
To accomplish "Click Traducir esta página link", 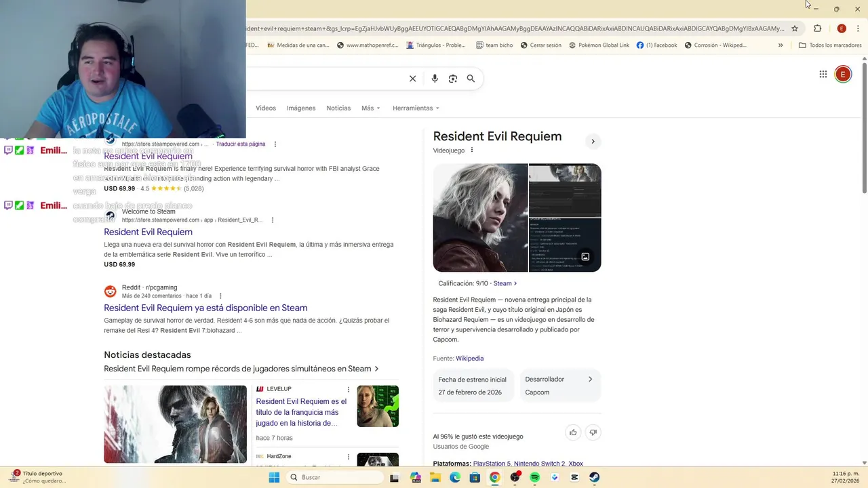I will (x=241, y=144).
